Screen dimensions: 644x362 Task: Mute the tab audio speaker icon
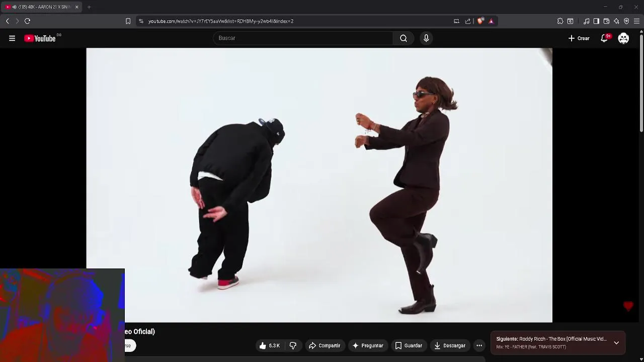click(x=14, y=7)
